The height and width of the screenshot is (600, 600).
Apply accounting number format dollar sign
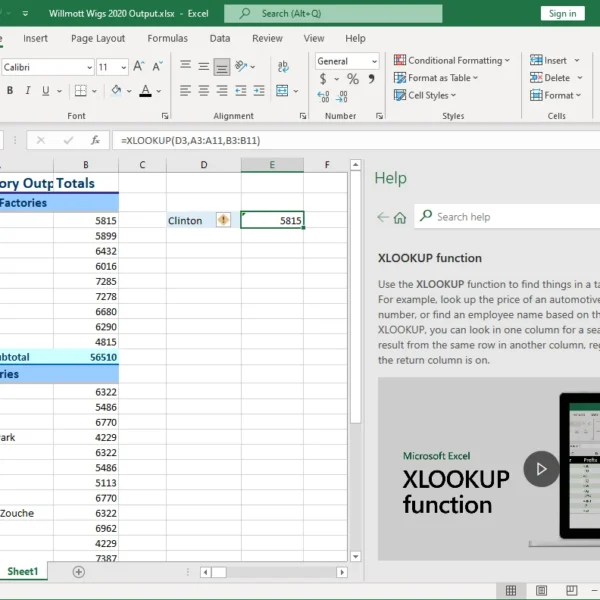323,79
